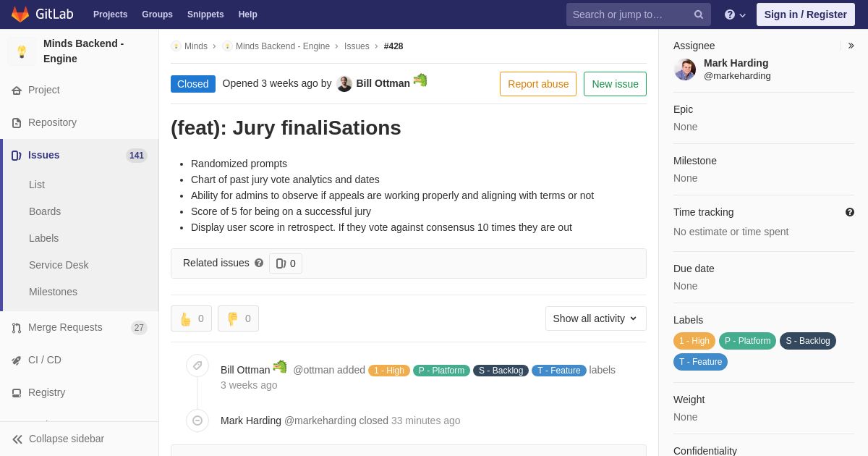This screenshot has height=456, width=868.
Task: Click the dragon emoji next to Bill Ottman's header name
Action: [x=420, y=80]
